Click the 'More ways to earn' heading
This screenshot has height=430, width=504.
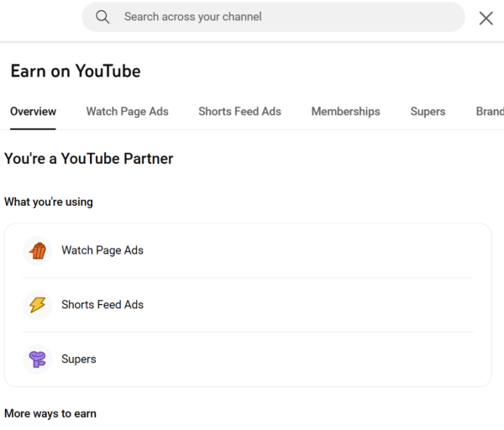(x=50, y=413)
